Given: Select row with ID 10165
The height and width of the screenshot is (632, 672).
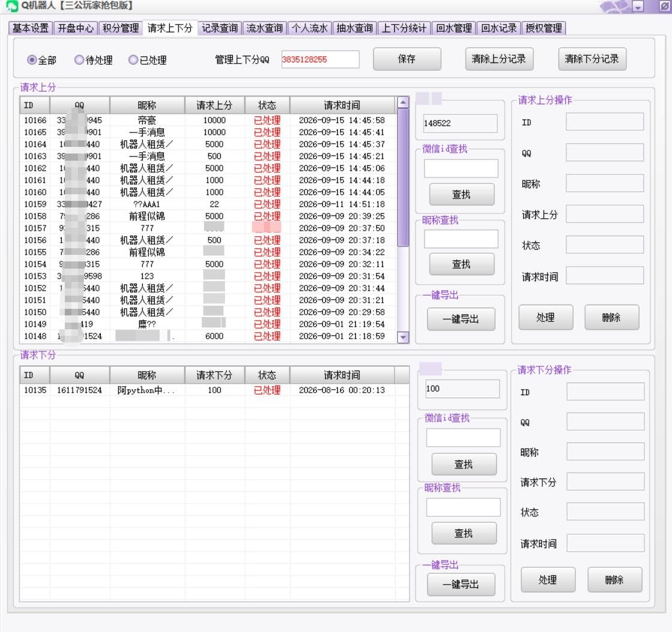Looking at the screenshot, I should [208, 133].
